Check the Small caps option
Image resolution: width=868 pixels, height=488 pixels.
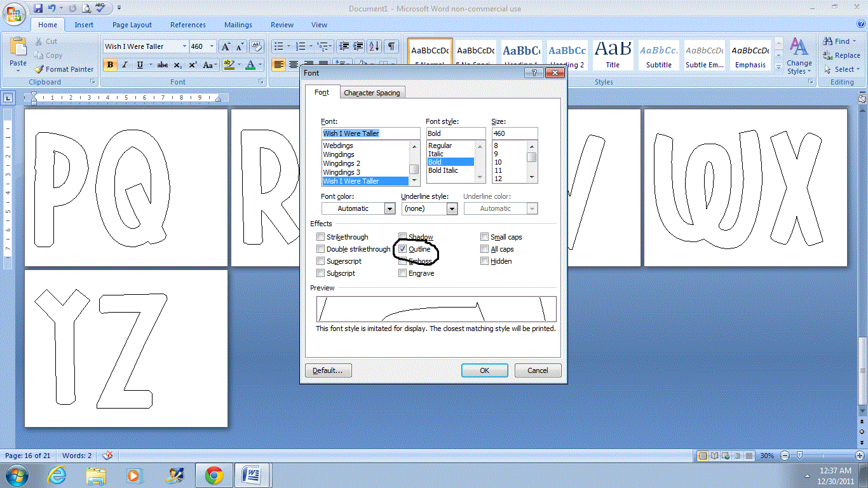coord(484,237)
